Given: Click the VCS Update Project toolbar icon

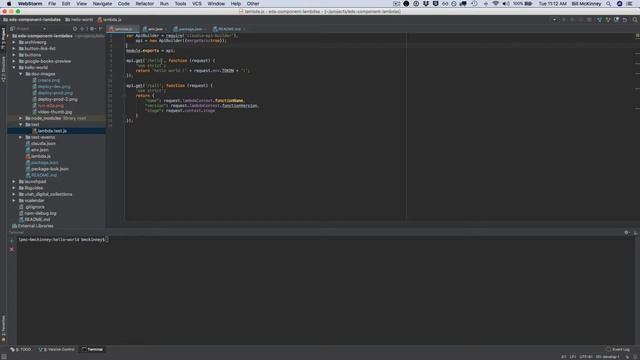Looking at the screenshot, I should click(599, 20).
